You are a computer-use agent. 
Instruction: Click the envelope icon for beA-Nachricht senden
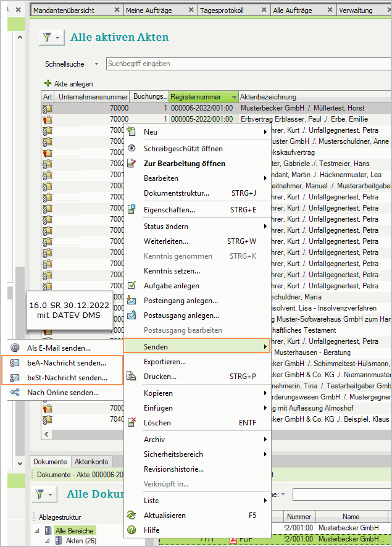[x=15, y=363]
